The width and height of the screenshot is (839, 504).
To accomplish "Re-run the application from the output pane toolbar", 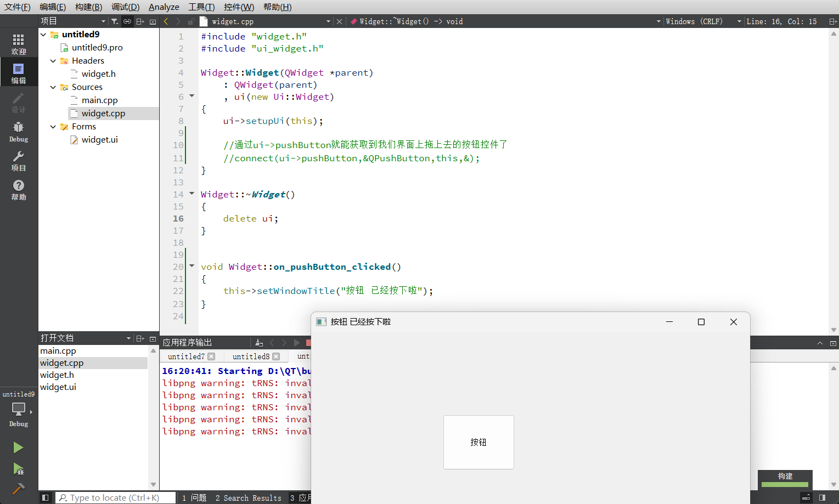I will pyautogui.click(x=296, y=343).
